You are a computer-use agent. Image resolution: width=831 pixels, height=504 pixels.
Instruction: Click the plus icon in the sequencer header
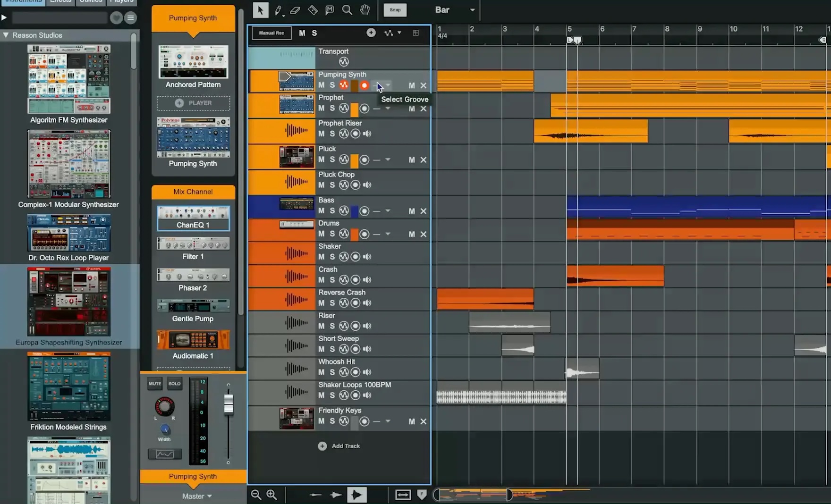tap(371, 33)
